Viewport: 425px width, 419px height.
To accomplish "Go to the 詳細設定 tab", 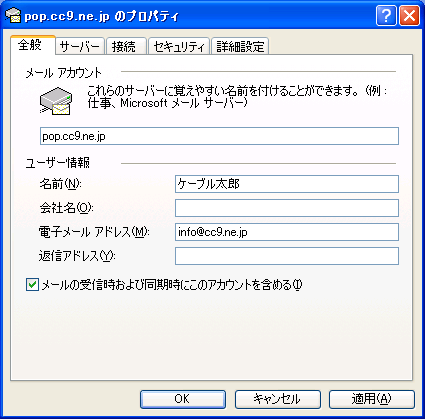I will [240, 46].
